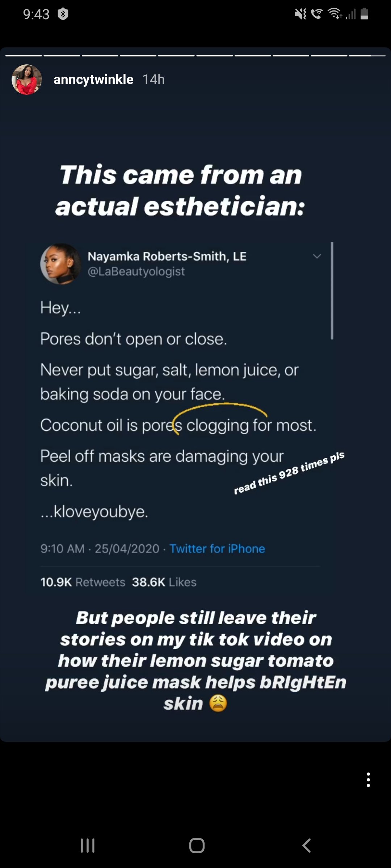
Task: View the 38.6K Likes count
Action: pyautogui.click(x=164, y=582)
